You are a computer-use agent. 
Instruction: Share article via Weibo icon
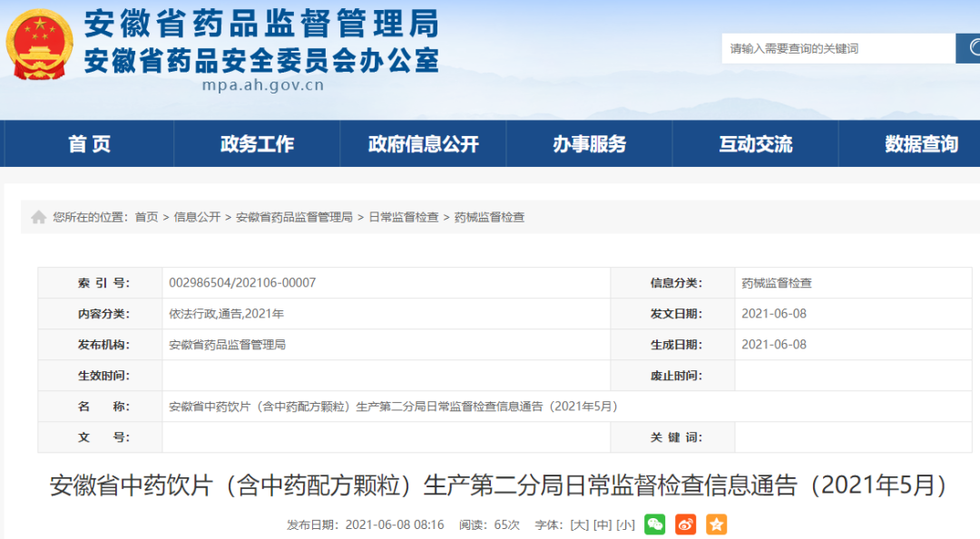point(686,524)
